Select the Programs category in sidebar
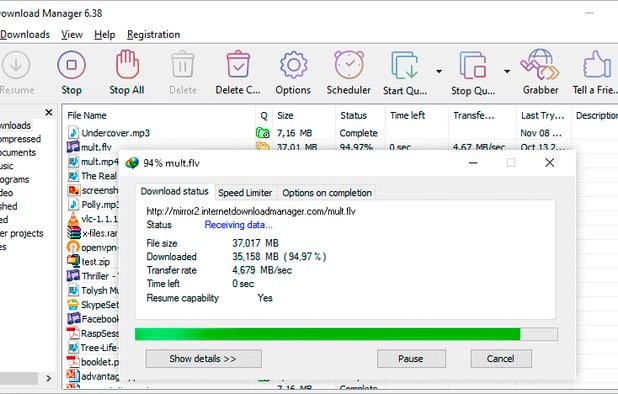This screenshot has height=394, width=618. pos(15,179)
